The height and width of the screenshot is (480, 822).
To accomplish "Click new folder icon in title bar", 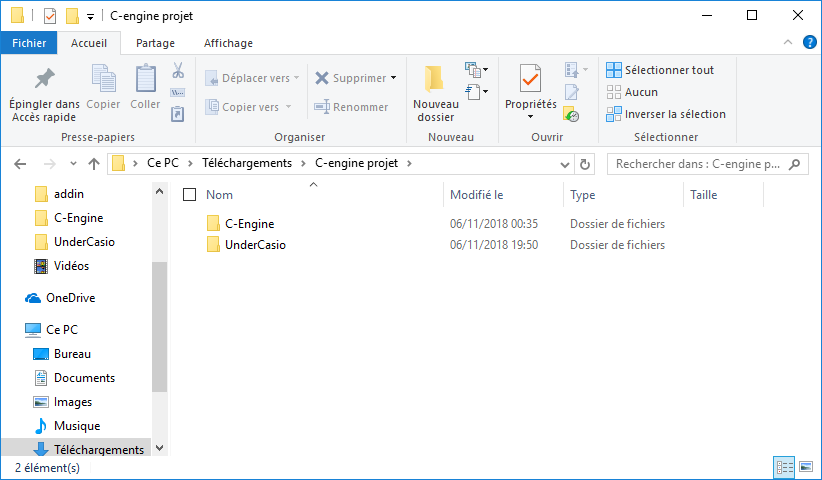I will (72, 16).
